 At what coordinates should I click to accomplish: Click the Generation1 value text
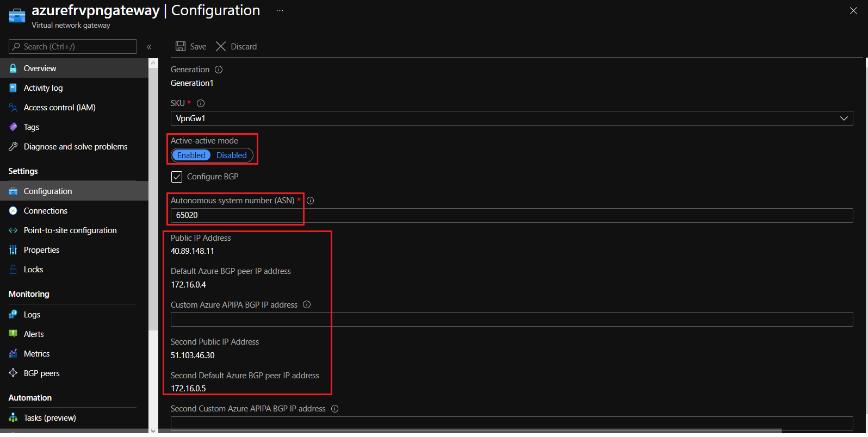point(192,83)
